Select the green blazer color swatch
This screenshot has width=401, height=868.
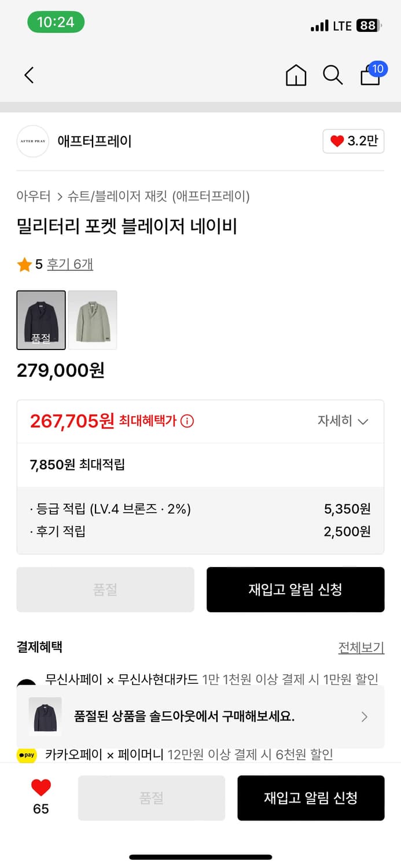coord(93,320)
